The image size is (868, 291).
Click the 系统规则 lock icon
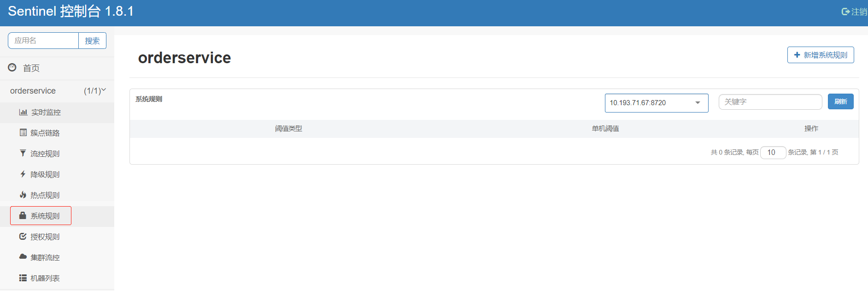23,215
